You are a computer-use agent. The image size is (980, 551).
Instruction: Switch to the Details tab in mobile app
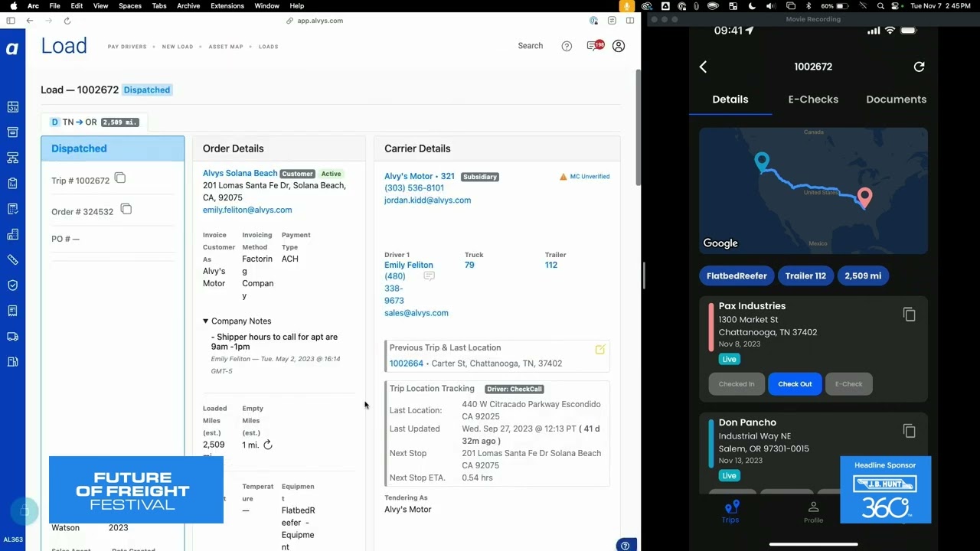coord(730,99)
